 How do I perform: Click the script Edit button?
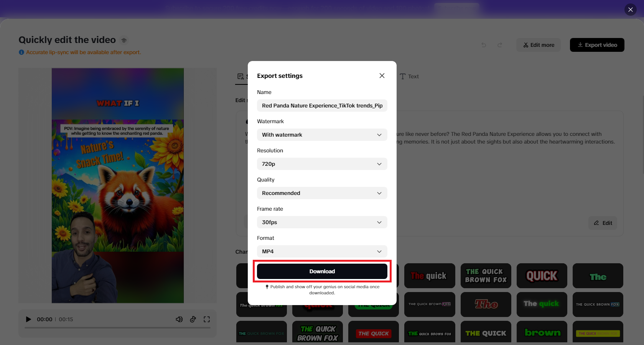click(x=603, y=223)
